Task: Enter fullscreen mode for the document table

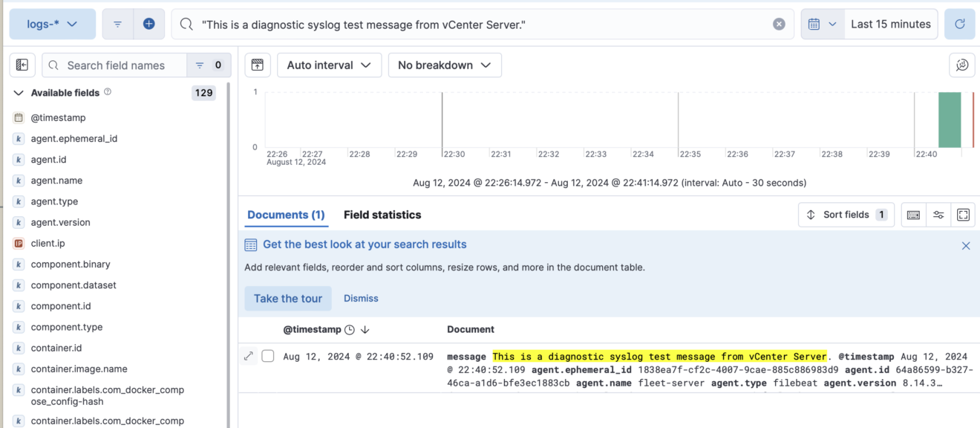Action: (x=963, y=215)
